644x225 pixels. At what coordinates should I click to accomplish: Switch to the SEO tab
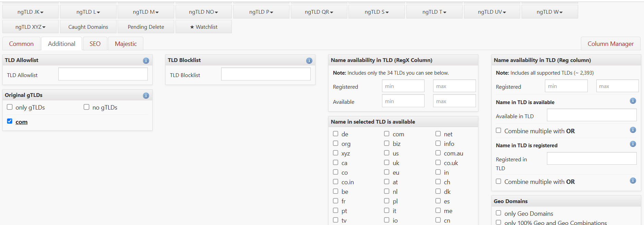[x=95, y=44]
